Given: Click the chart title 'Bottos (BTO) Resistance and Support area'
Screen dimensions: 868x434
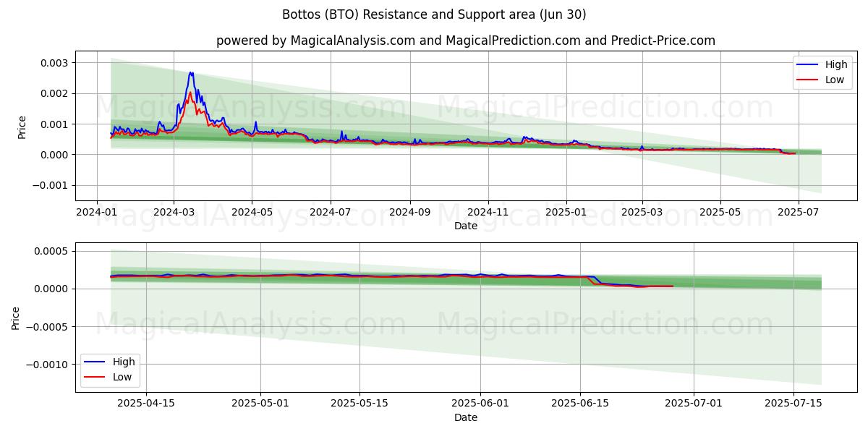Looking at the screenshot, I should point(433,14).
